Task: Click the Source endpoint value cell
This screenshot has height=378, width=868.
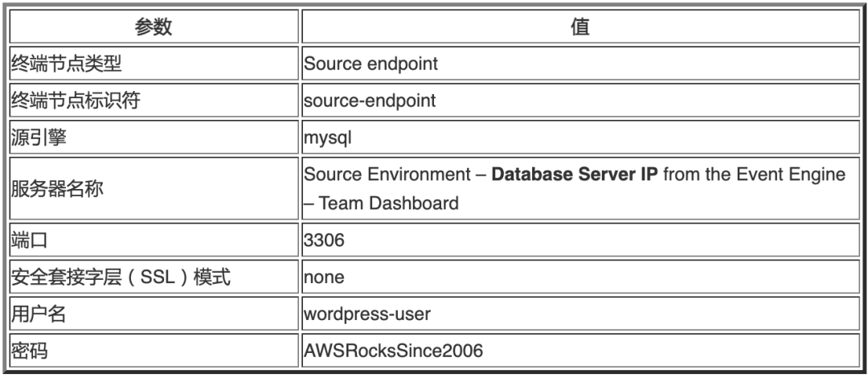Action: 371,64
